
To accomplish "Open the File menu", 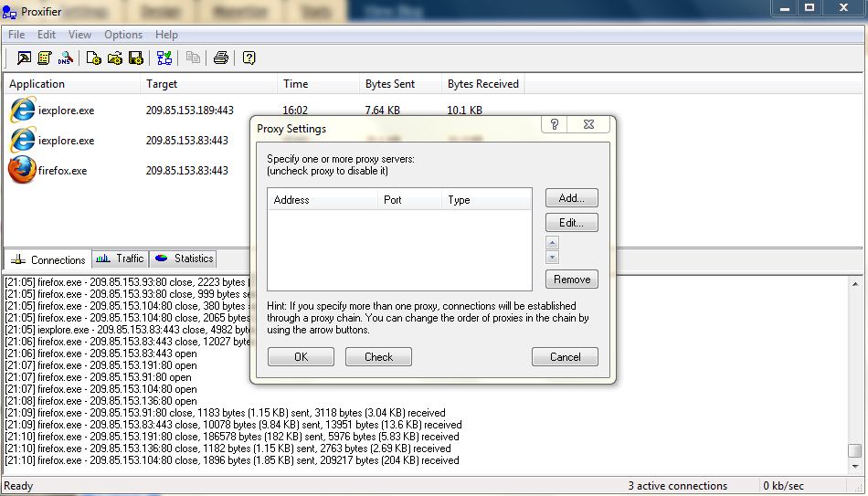I will click(x=16, y=35).
